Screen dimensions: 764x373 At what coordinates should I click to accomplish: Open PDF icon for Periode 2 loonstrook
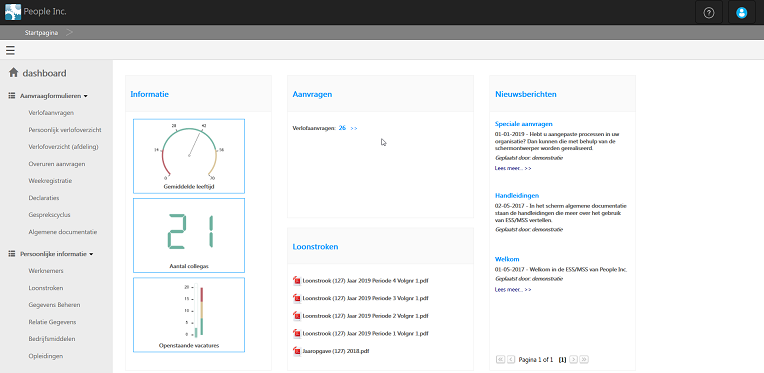(297, 316)
